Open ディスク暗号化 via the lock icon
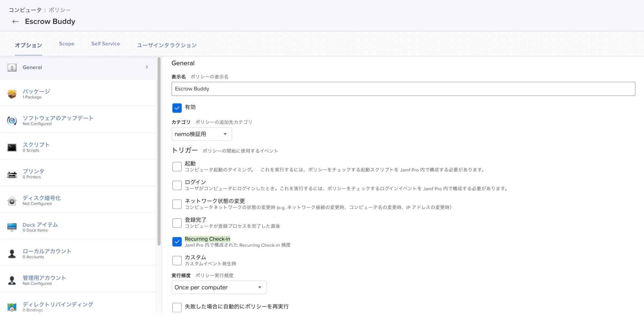644x316 pixels. tap(12, 200)
